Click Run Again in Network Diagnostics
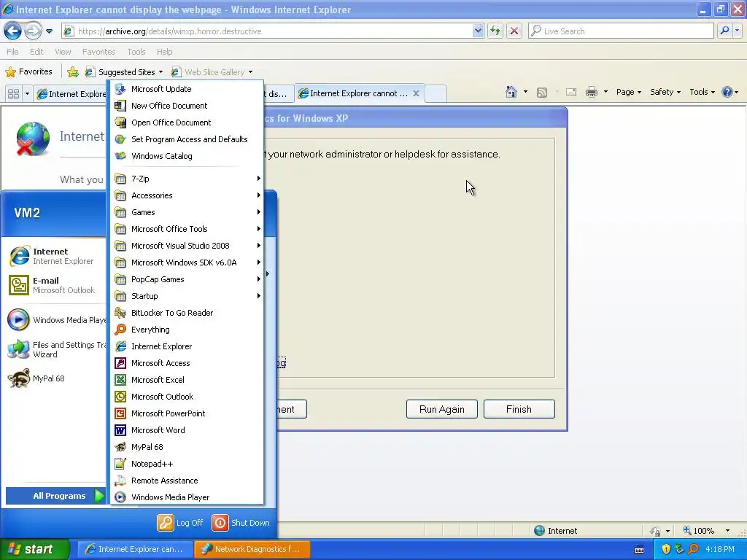Image resolution: width=747 pixels, height=560 pixels. (441, 409)
